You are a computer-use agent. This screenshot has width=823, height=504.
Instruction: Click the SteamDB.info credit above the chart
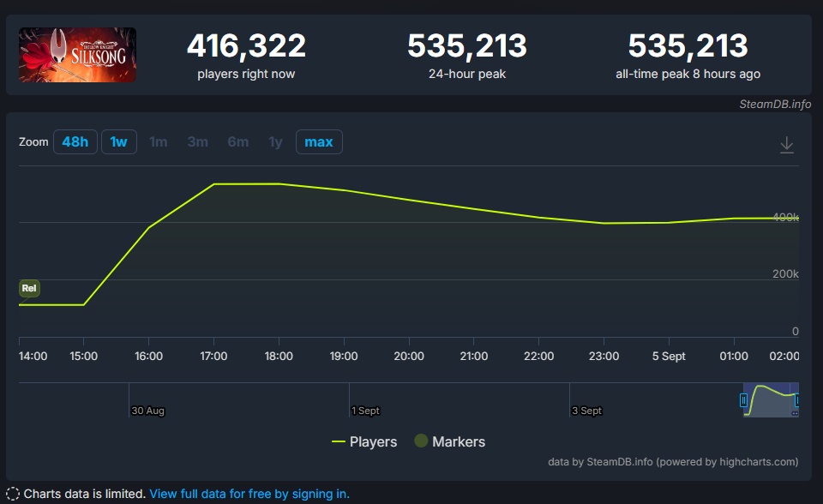point(775,104)
